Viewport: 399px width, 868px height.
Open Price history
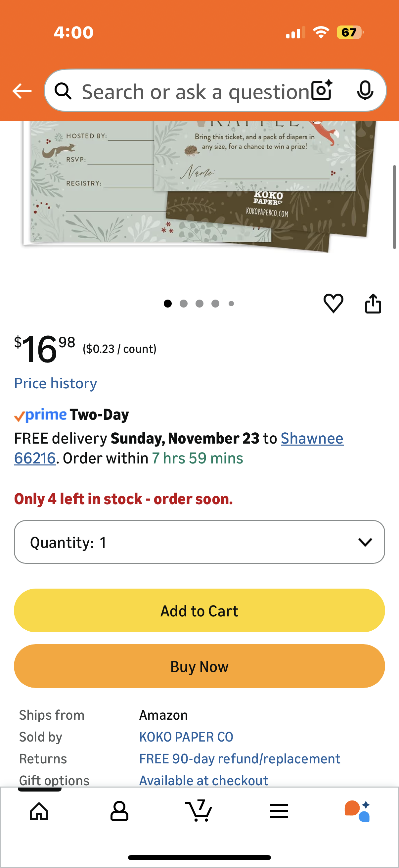55,383
